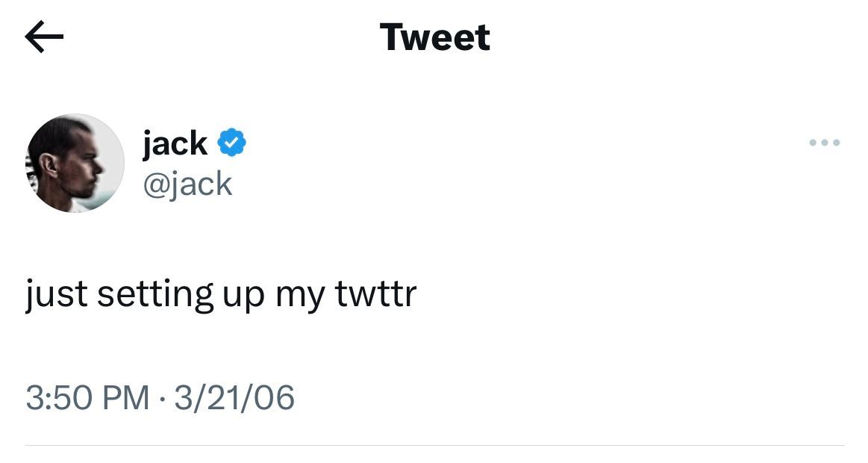Click the horizontal divider below the timestamp
The image size is (868, 463).
(x=434, y=446)
